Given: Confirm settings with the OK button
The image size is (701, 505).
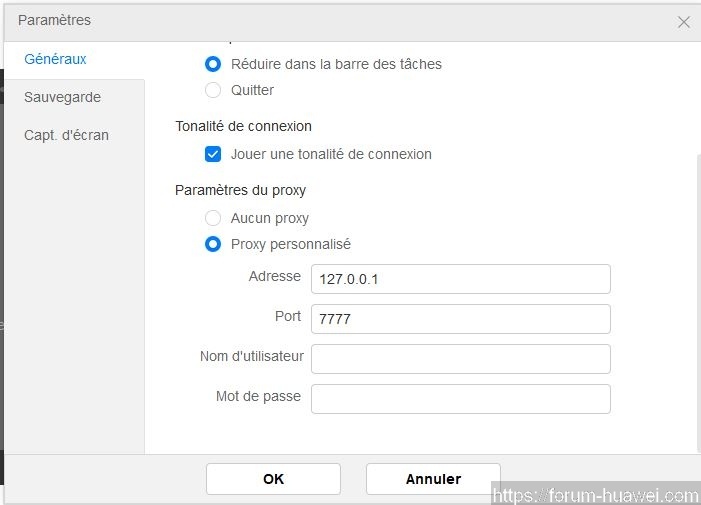Looking at the screenshot, I should [273, 479].
